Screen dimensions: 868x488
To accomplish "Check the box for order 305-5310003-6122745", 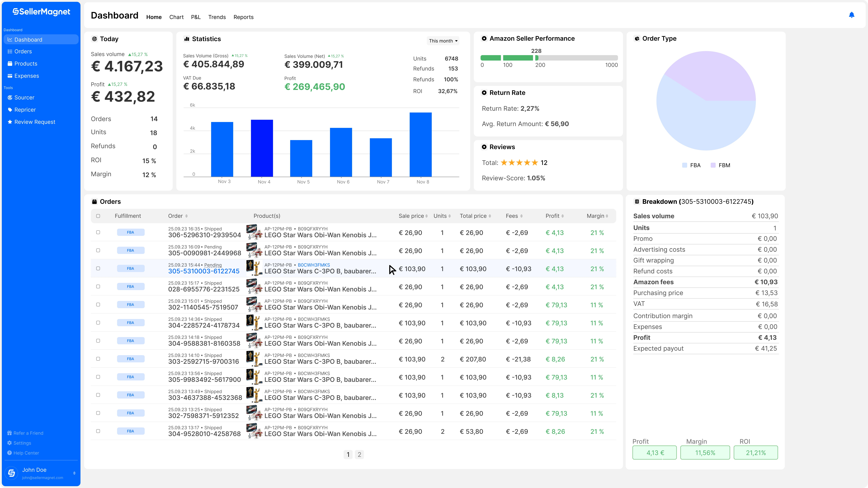I will point(98,268).
